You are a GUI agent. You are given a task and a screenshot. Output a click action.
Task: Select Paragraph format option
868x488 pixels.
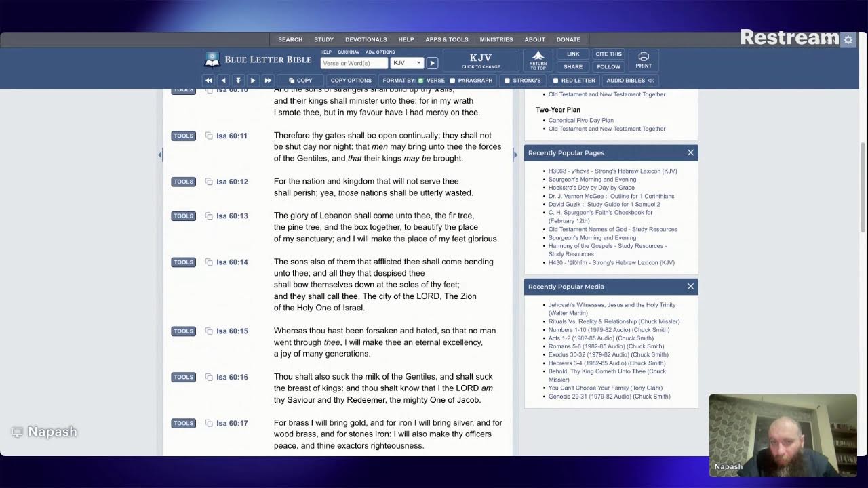coord(471,81)
